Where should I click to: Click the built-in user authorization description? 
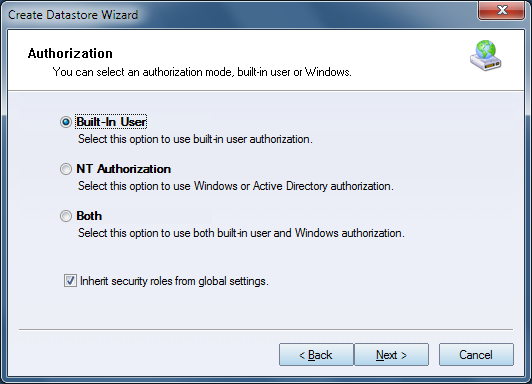click(x=195, y=139)
